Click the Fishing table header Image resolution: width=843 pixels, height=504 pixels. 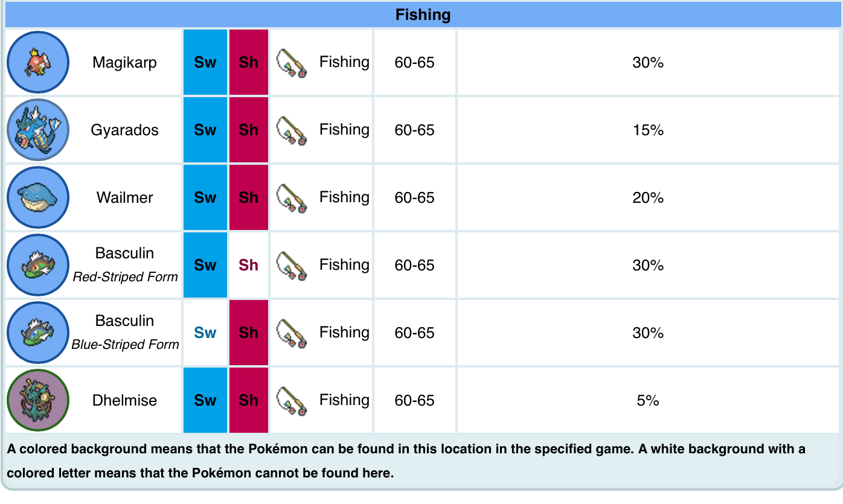pyautogui.click(x=423, y=14)
